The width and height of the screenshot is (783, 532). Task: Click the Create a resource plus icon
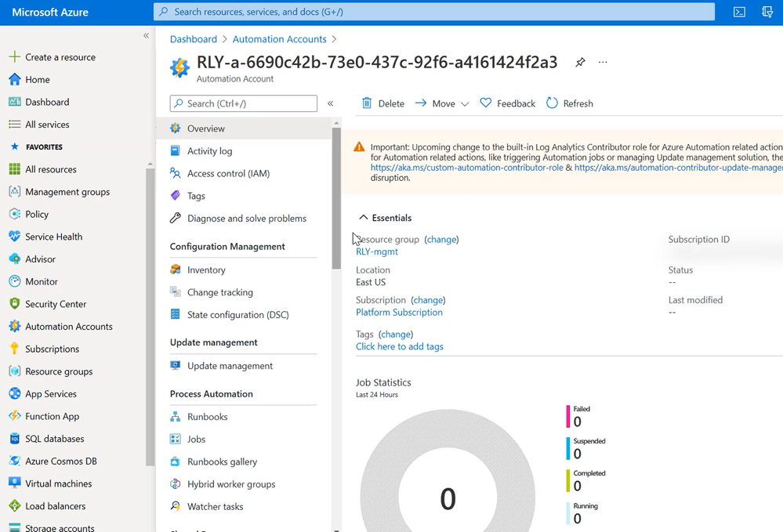point(14,57)
